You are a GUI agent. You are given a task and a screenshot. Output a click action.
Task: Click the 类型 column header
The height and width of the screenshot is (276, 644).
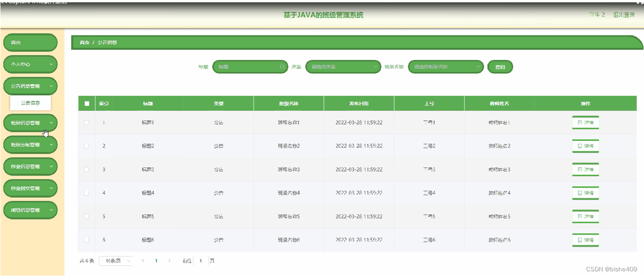pos(219,103)
